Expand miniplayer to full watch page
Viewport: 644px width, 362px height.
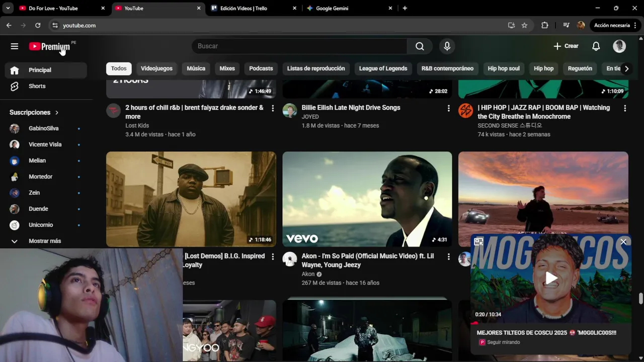478,242
